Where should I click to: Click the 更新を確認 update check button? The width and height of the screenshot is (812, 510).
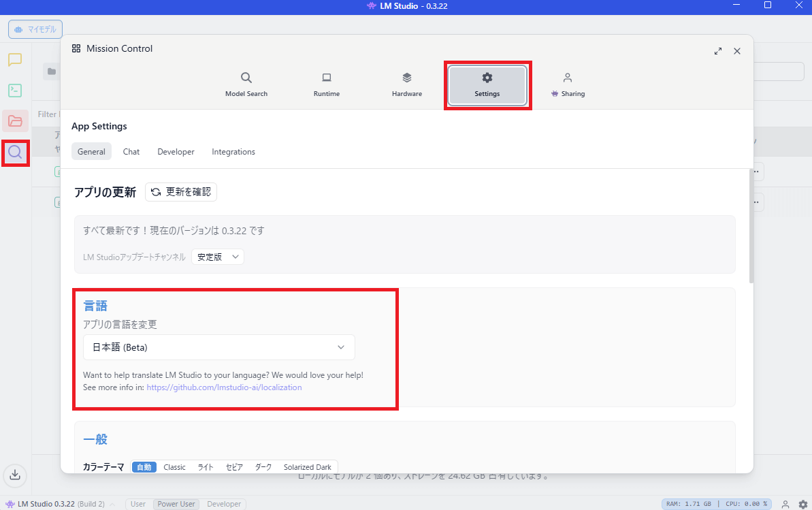point(181,192)
